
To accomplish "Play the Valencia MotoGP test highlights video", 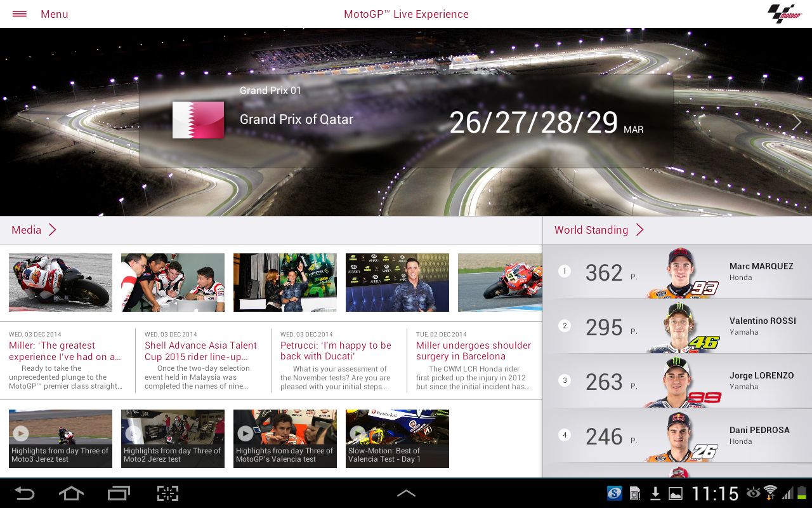I will 285,438.
